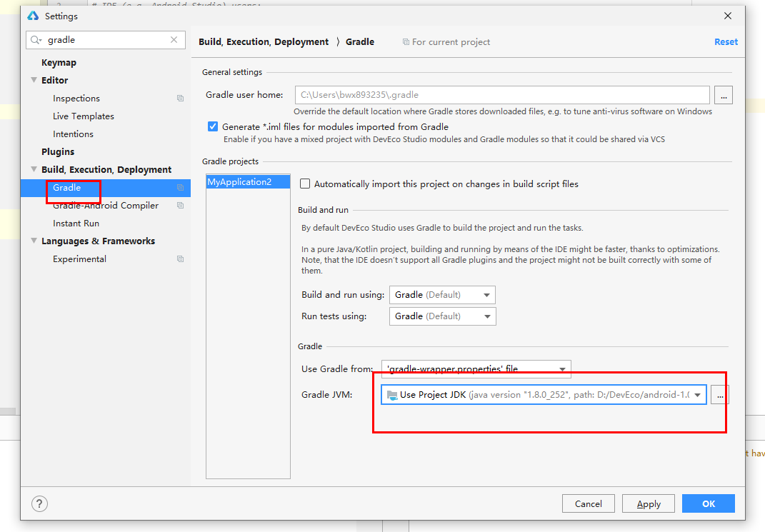The height and width of the screenshot is (532, 765).
Task: Click the Reset link
Action: pyautogui.click(x=726, y=42)
